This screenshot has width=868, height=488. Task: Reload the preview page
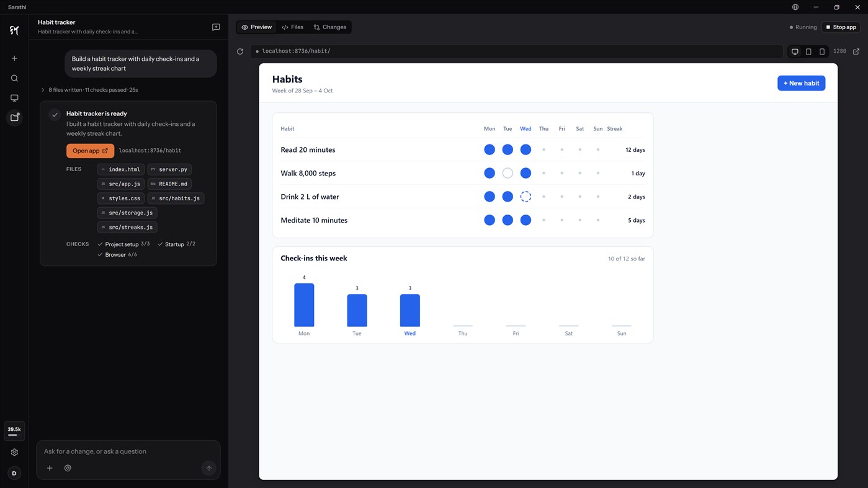[240, 51]
